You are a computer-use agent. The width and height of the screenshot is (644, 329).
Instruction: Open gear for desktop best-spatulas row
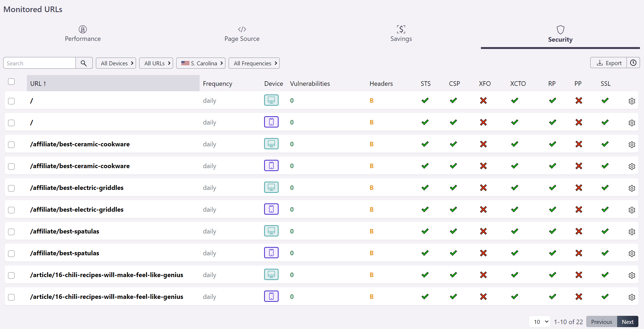click(632, 232)
